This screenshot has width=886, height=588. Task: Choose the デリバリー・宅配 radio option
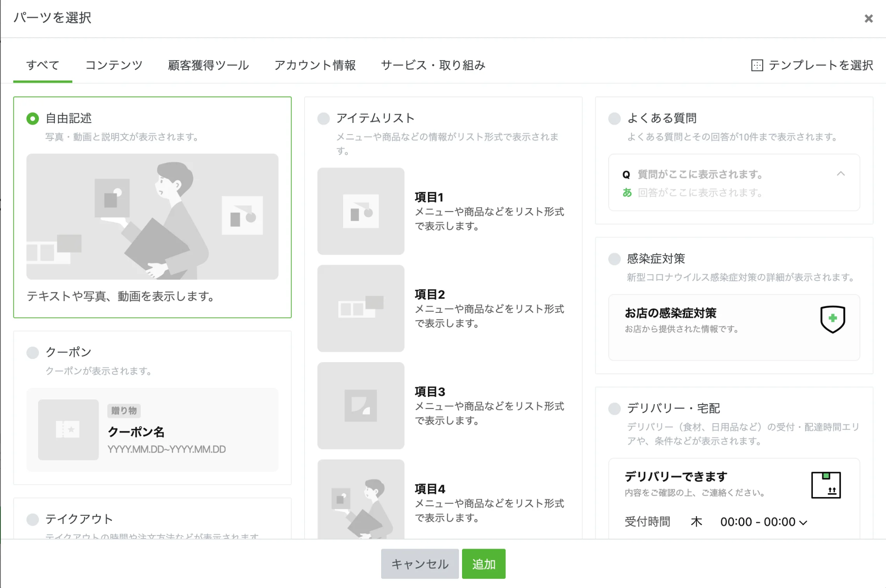tap(614, 408)
